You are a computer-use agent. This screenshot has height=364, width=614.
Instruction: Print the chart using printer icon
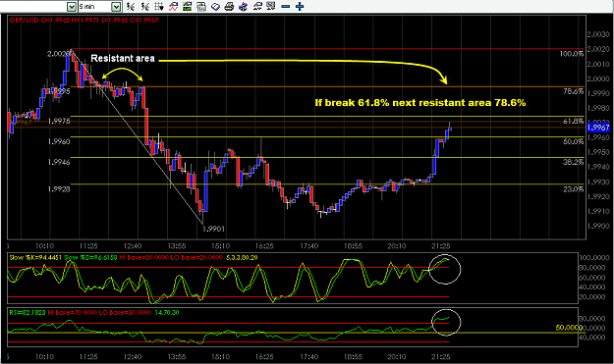click(x=230, y=6)
